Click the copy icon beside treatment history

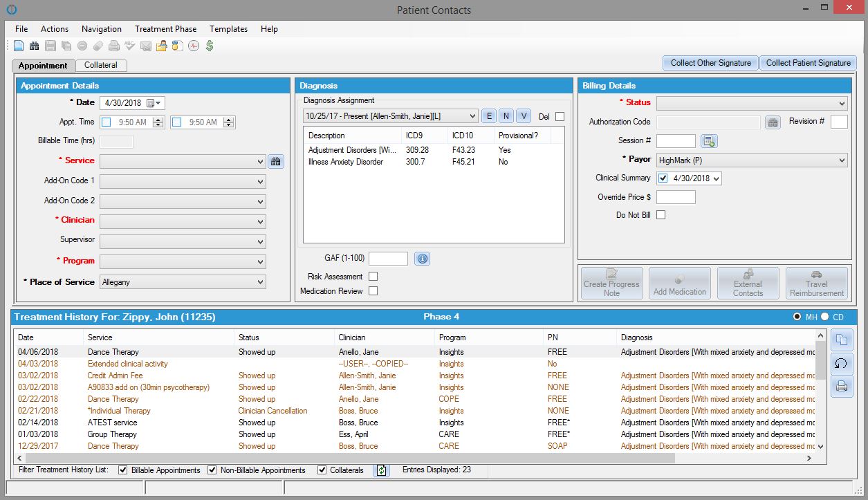click(842, 340)
